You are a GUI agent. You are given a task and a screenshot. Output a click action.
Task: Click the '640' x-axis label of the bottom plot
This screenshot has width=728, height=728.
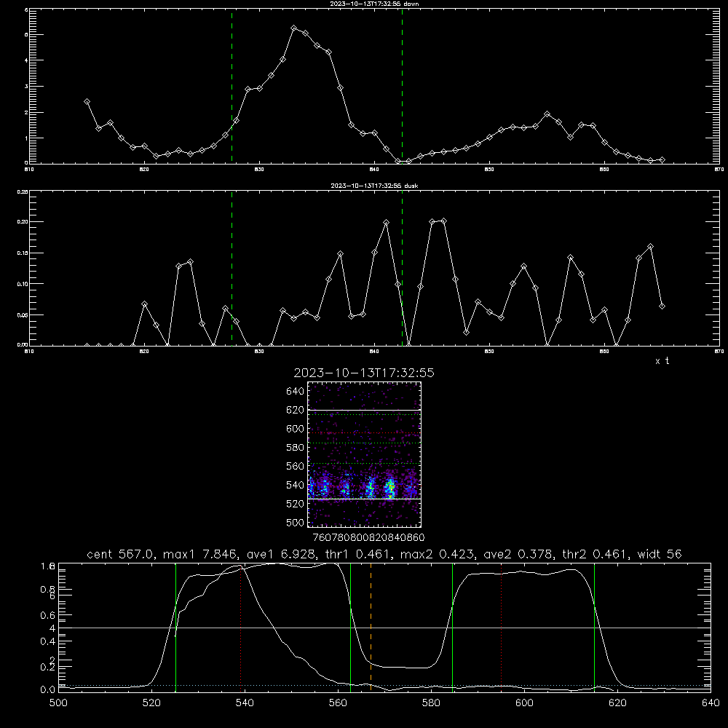click(x=711, y=703)
